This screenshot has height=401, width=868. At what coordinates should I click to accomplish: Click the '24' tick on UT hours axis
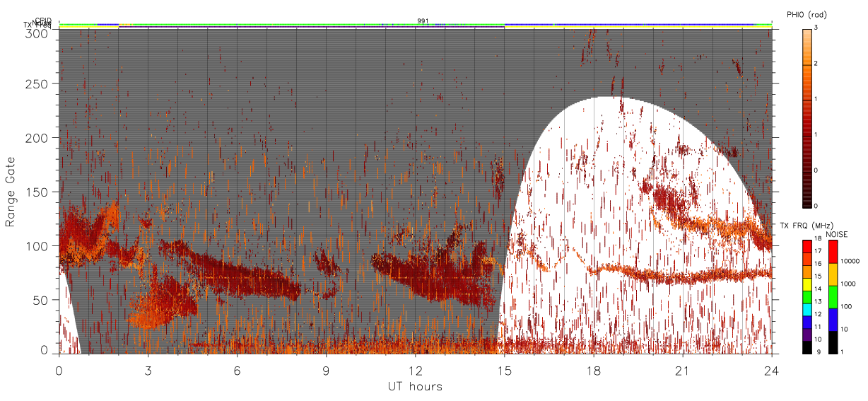tap(772, 371)
